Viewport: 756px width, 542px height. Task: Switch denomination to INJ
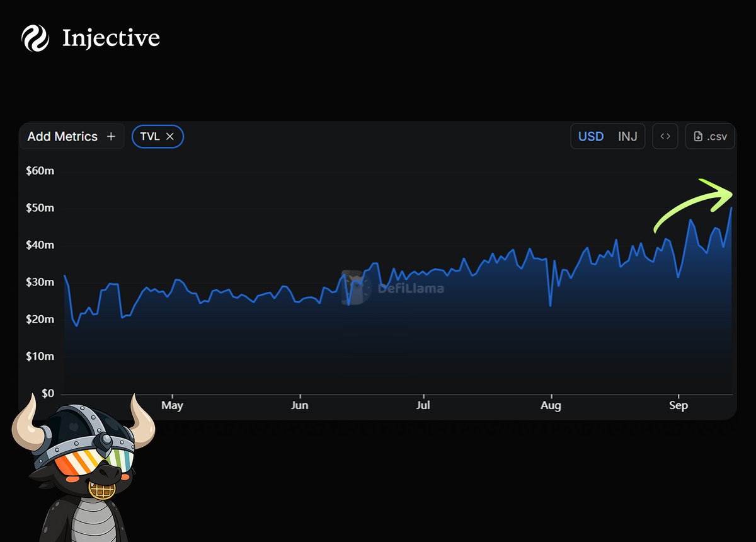pos(627,136)
